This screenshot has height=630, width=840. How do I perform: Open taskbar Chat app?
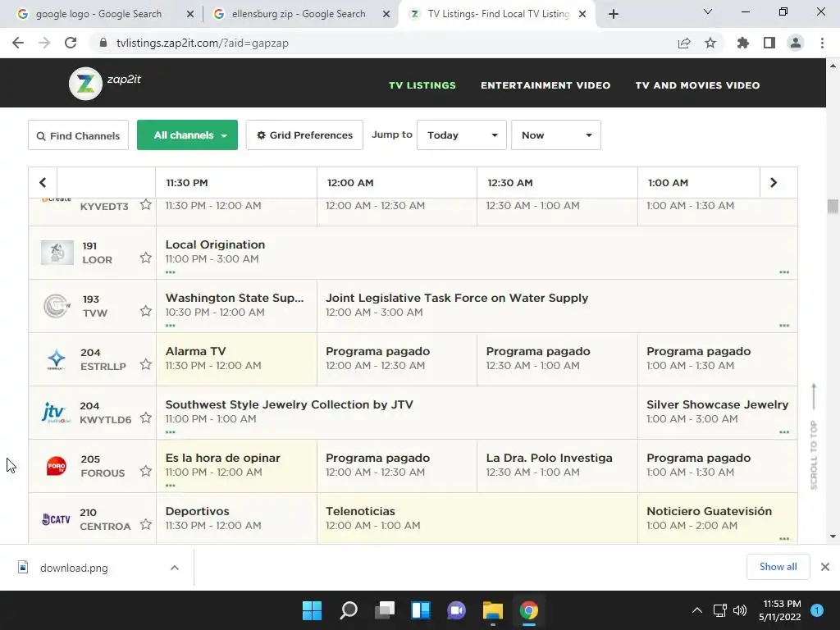click(x=456, y=610)
